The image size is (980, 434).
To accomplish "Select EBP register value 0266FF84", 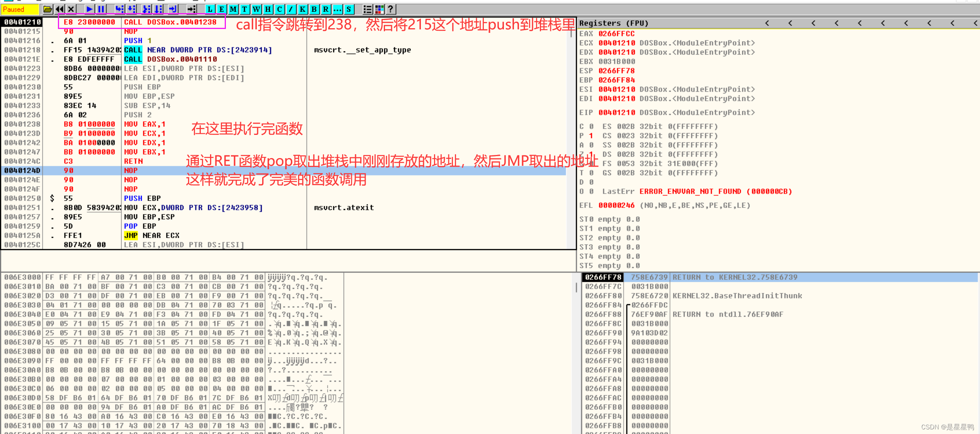I will 617,80.
